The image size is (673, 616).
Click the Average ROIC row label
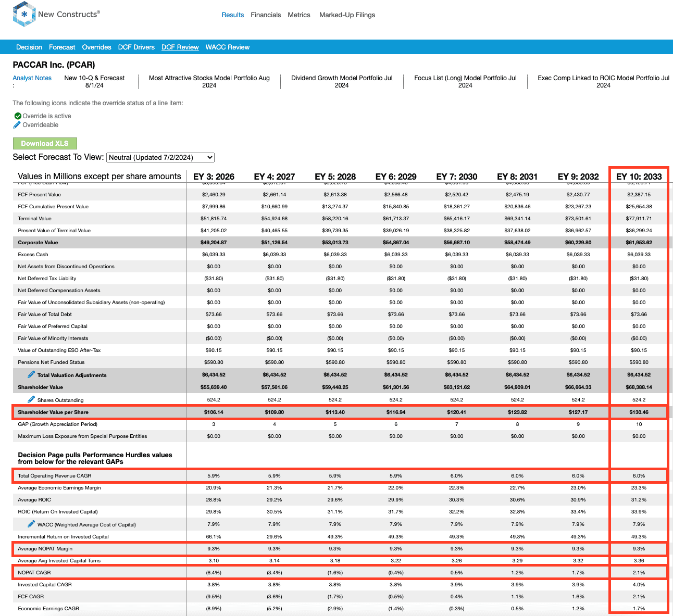click(34, 500)
